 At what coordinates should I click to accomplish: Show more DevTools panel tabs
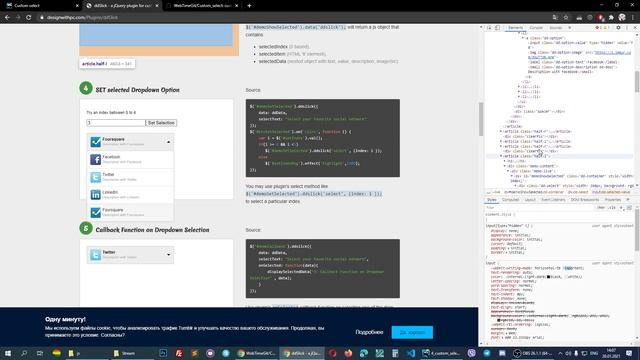pyautogui.click(x=570, y=28)
